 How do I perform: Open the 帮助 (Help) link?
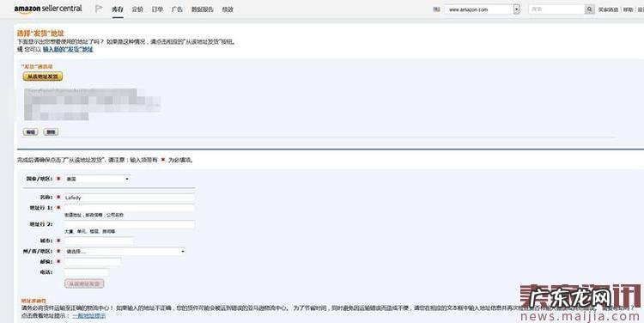[x=628, y=9]
